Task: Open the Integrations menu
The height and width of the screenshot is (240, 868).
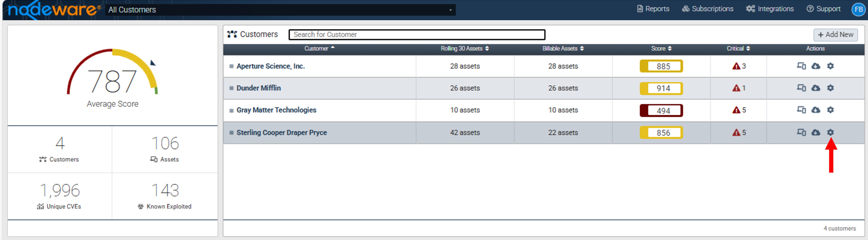Action: point(770,9)
